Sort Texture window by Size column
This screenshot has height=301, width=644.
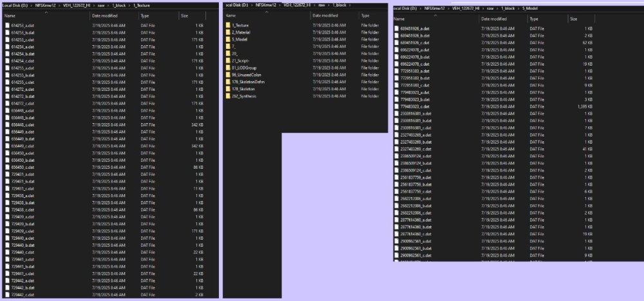pos(185,14)
